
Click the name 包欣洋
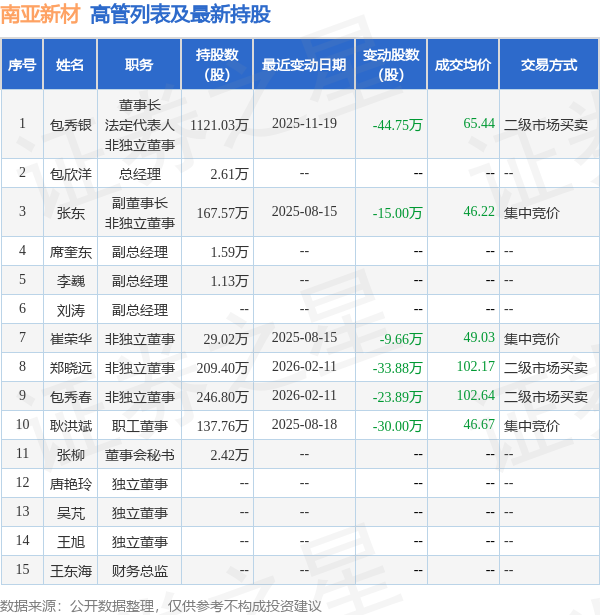click(x=71, y=174)
